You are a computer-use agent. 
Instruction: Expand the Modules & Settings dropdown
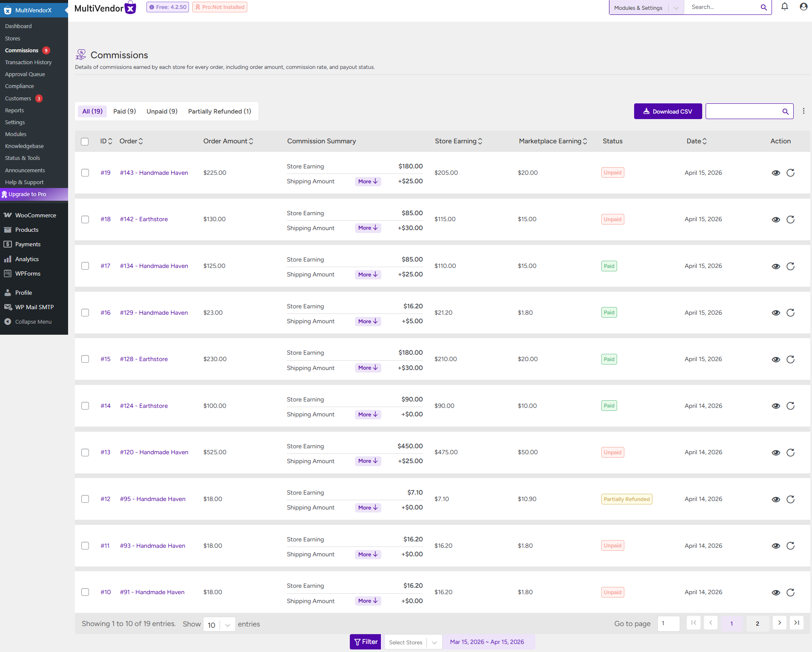pos(676,8)
